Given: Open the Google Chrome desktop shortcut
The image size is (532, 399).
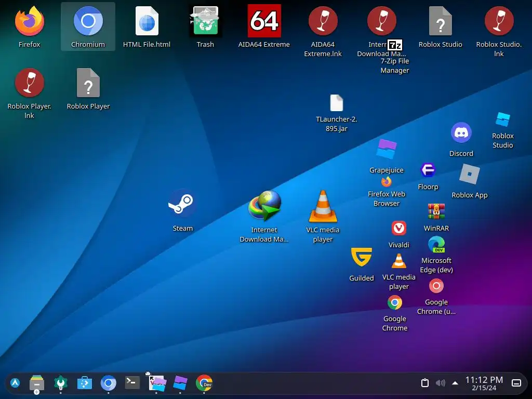Looking at the screenshot, I should pos(395,303).
